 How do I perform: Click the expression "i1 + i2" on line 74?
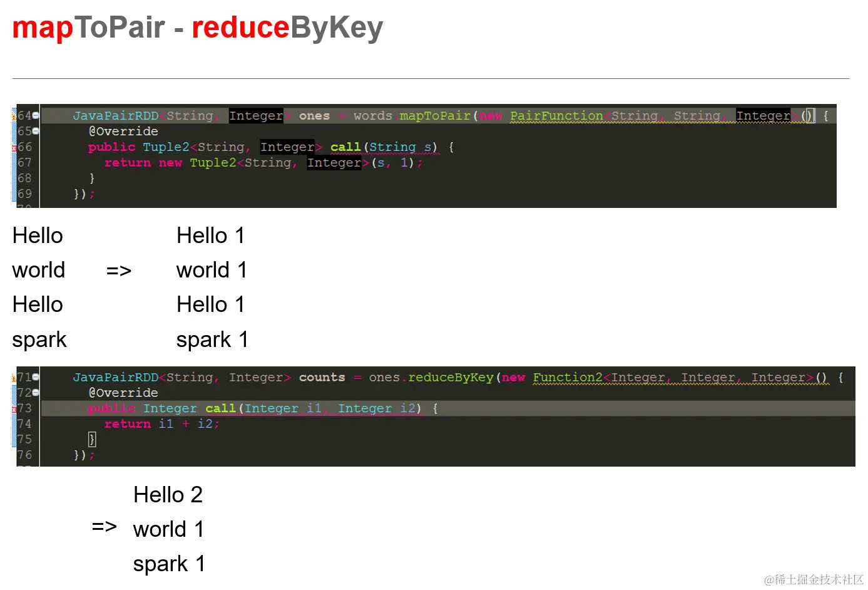point(185,424)
